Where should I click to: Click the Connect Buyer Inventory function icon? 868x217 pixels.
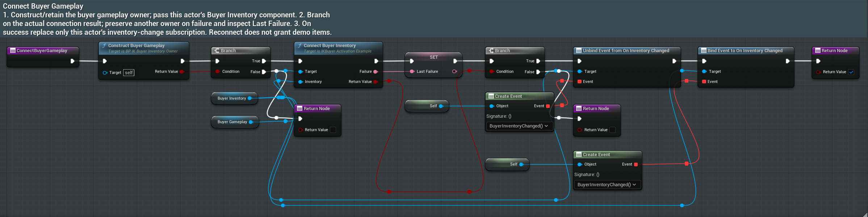pyautogui.click(x=300, y=46)
